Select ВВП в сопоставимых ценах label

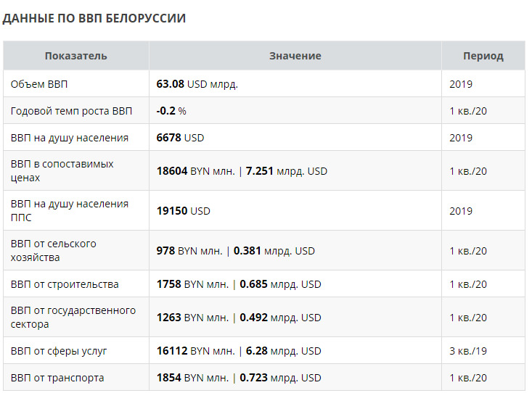coord(62,170)
